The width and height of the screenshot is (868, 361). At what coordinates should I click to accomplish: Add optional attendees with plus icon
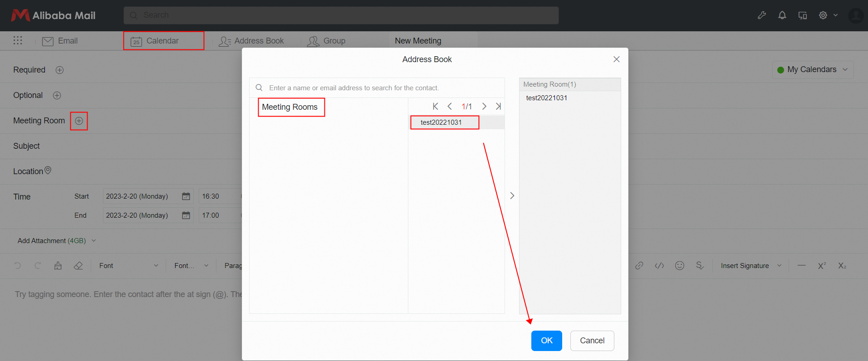(x=57, y=95)
